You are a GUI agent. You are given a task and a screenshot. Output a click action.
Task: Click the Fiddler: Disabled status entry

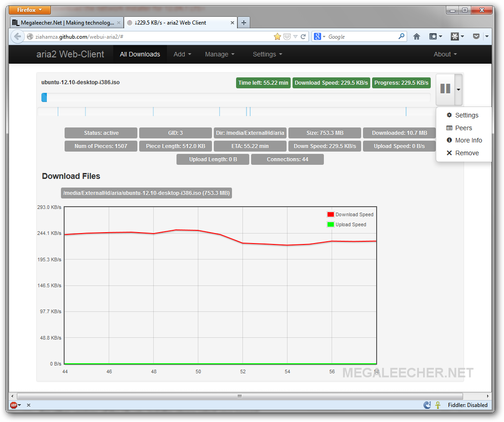tap(468, 405)
